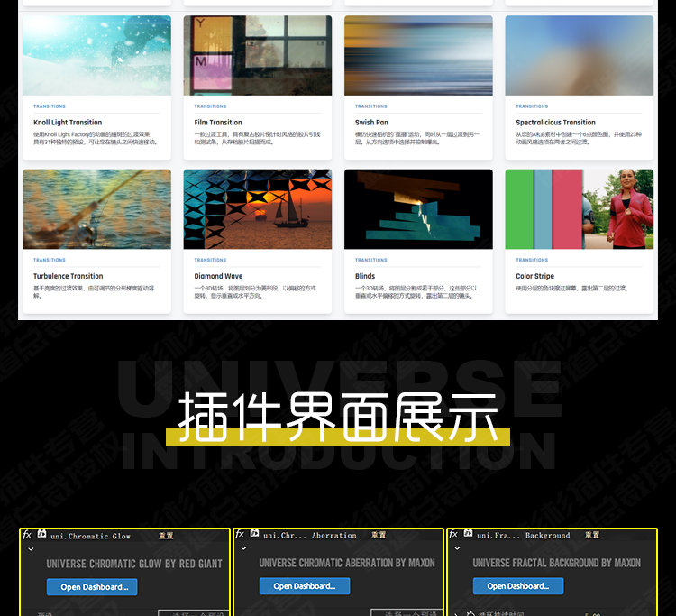The width and height of the screenshot is (676, 616).
Task: Open the Diamond Wave thumbnail
Action: [258, 209]
